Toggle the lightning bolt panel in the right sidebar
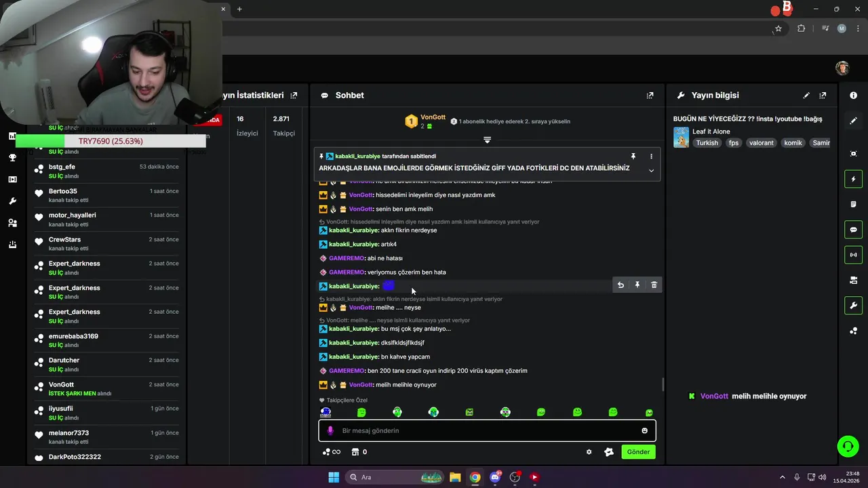The height and width of the screenshot is (488, 868). click(853, 179)
